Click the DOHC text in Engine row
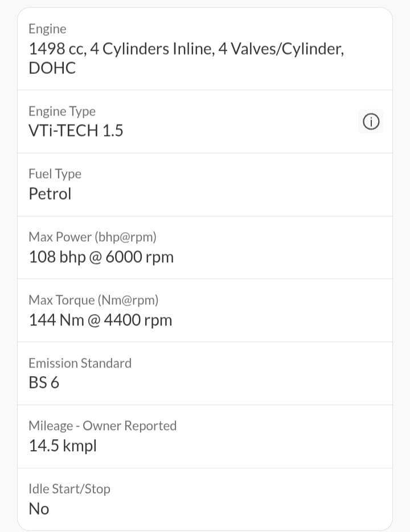The width and height of the screenshot is (410, 532). click(52, 68)
